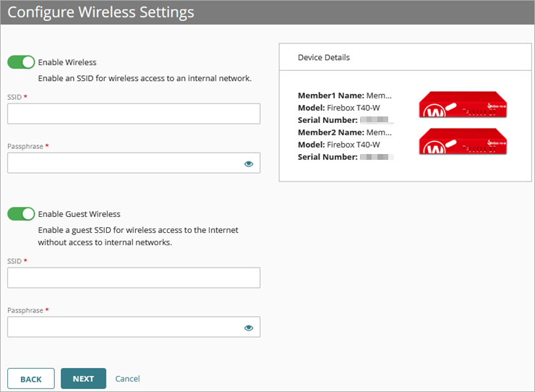Click the guest wireless SSID field
The image size is (535, 392).
(x=134, y=278)
